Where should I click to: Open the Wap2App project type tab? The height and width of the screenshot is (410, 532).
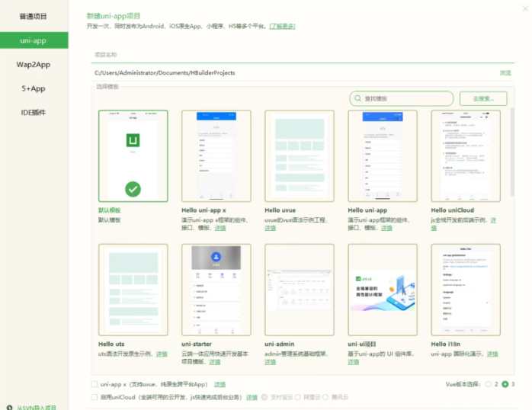[34, 65]
